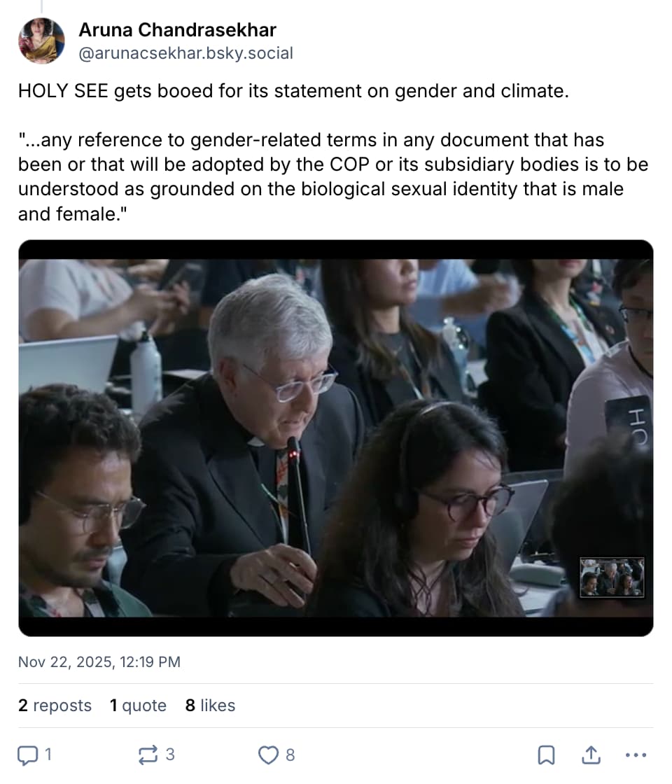672x784 pixels.
Task: Click the reply count next to the speech bubble
Action: tap(48, 755)
